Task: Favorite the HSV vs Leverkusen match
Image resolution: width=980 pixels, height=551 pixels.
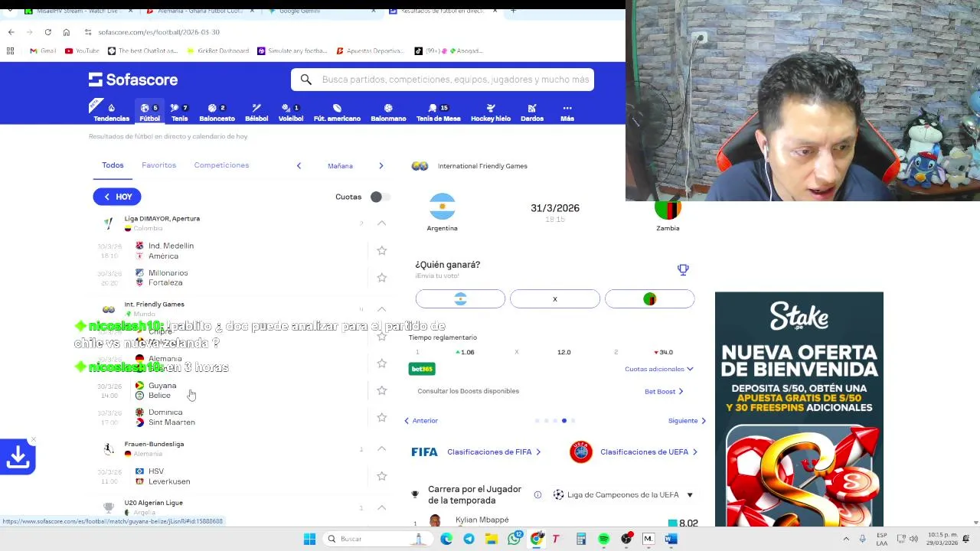Action: pos(381,476)
